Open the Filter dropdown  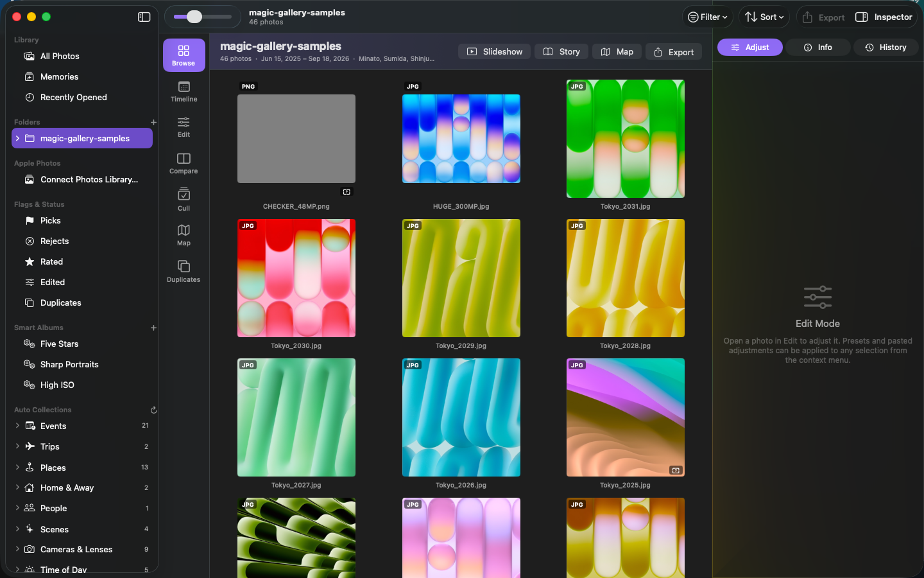(708, 17)
